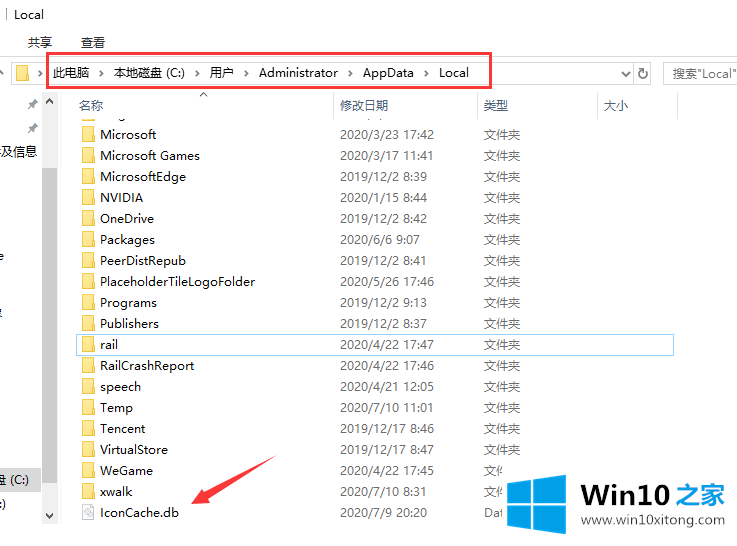Image resolution: width=737 pixels, height=546 pixels.
Task: Select the Temp folder icon
Action: pos(88,407)
